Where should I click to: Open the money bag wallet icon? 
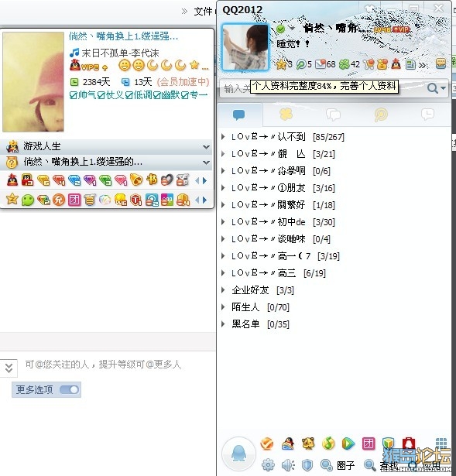[382, 64]
